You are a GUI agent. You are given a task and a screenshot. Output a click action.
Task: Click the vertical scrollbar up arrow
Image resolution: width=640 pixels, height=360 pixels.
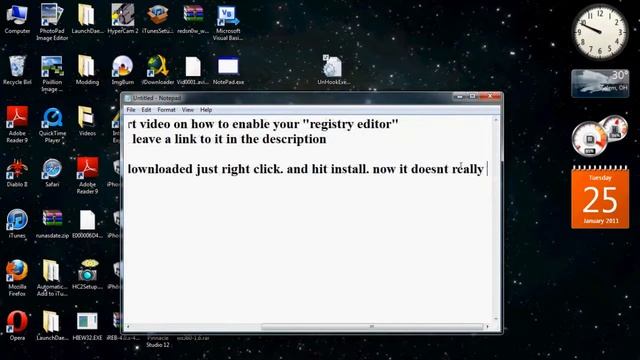tap(496, 120)
